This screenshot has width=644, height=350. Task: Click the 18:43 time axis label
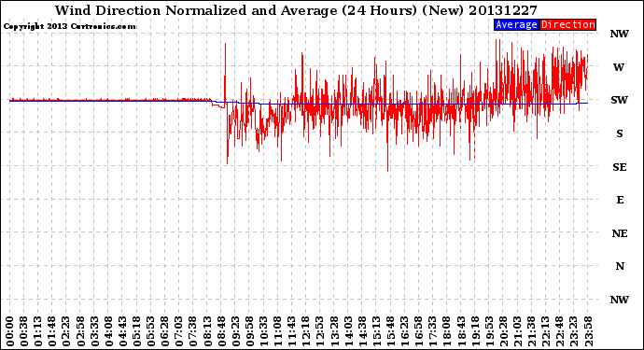461,331
